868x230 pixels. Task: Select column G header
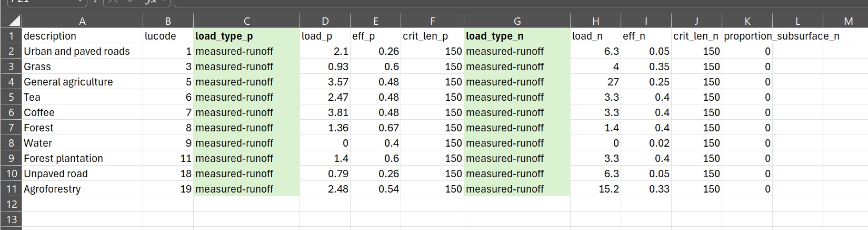[516, 21]
